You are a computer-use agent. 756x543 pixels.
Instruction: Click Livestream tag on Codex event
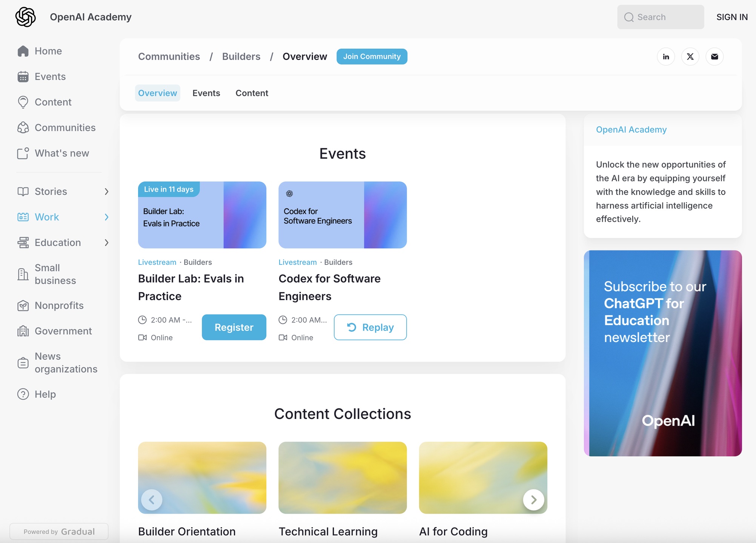tap(298, 262)
